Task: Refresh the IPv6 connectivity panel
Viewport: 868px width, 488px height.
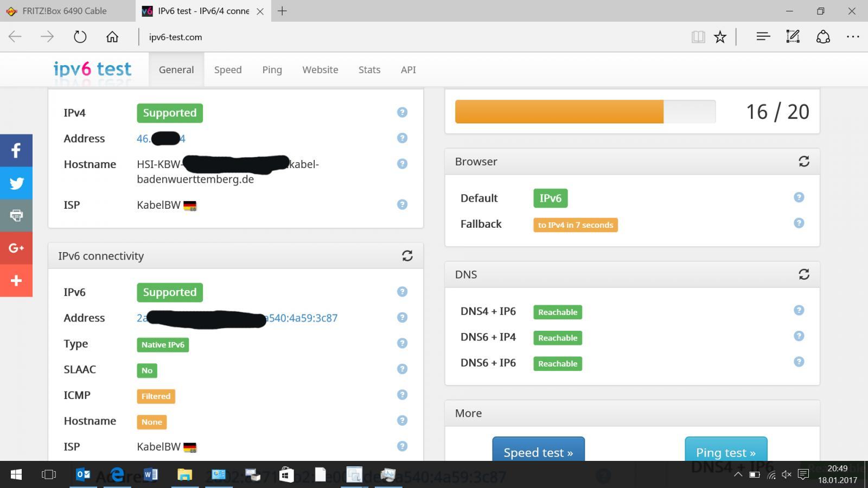Action: [407, 256]
